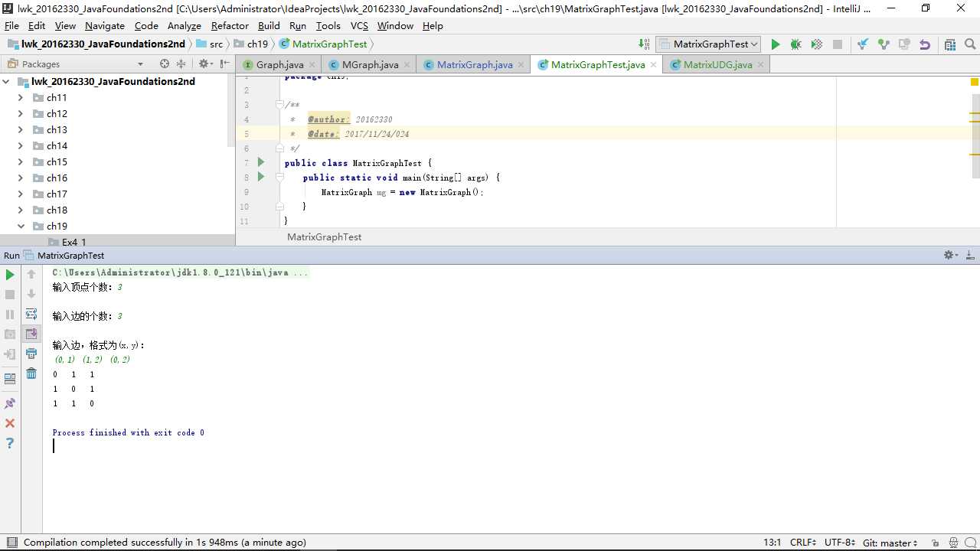Image resolution: width=980 pixels, height=551 pixels.
Task: Open the Analyze menu
Action: 184,26
